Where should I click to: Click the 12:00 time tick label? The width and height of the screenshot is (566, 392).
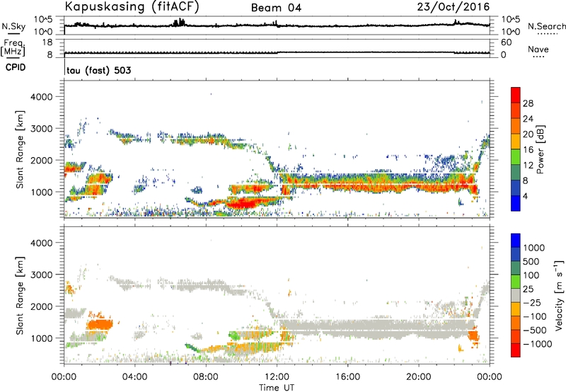coord(277,377)
